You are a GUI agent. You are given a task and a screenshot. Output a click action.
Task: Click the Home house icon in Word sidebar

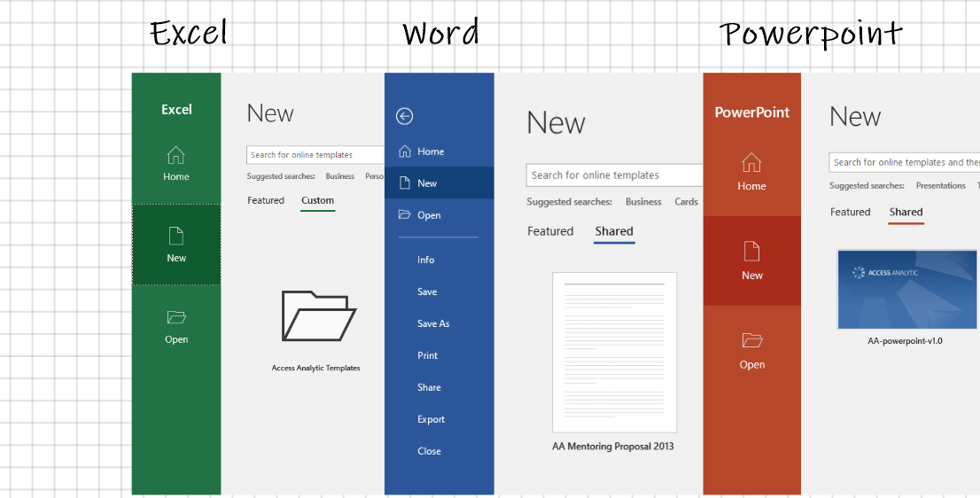(x=404, y=152)
